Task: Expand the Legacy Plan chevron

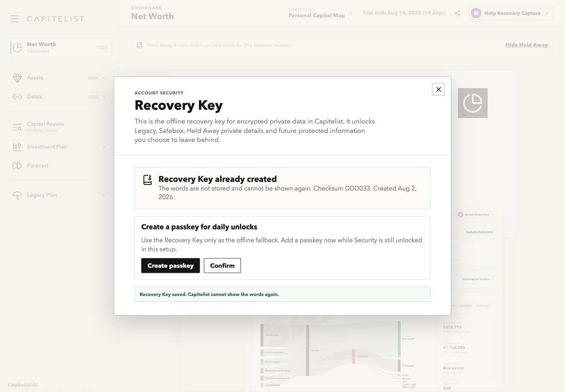Action: [x=104, y=195]
